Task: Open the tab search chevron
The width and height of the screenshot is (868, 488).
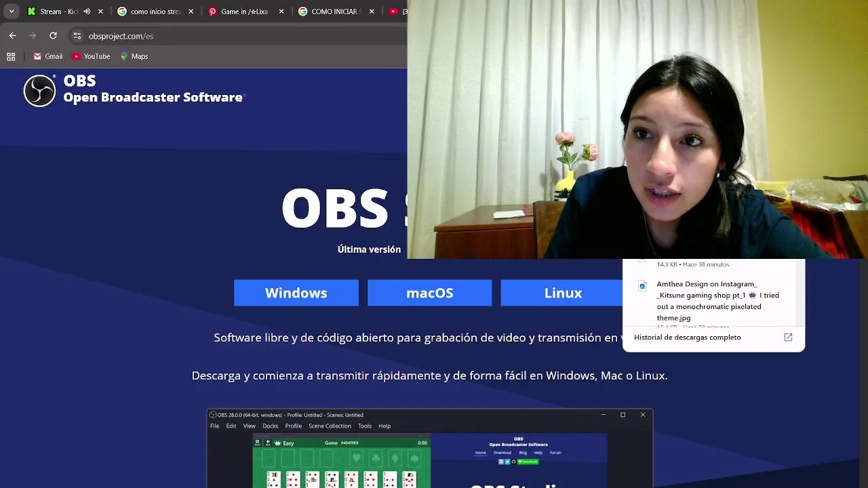Action: pyautogui.click(x=12, y=12)
